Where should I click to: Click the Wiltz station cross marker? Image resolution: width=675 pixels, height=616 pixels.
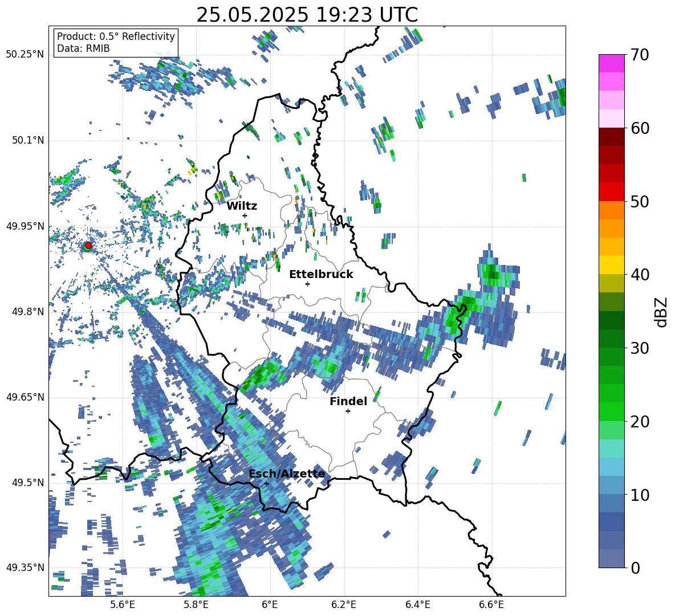click(245, 215)
